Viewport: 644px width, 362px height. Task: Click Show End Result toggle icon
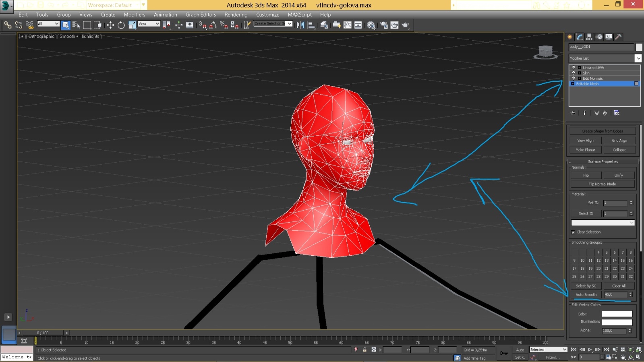585,113
